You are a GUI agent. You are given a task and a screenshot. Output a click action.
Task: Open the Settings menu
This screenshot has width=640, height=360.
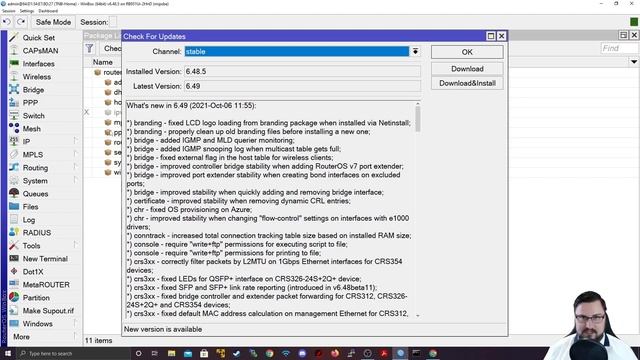(27, 11)
